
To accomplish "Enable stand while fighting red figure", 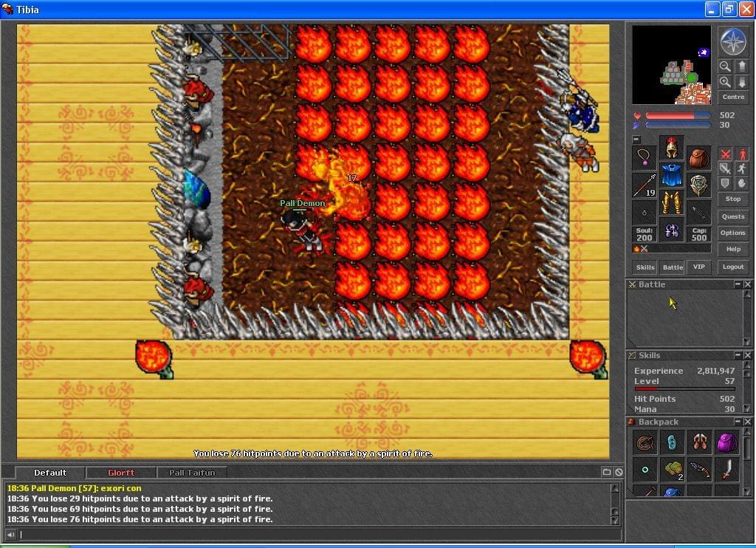I will point(741,154).
